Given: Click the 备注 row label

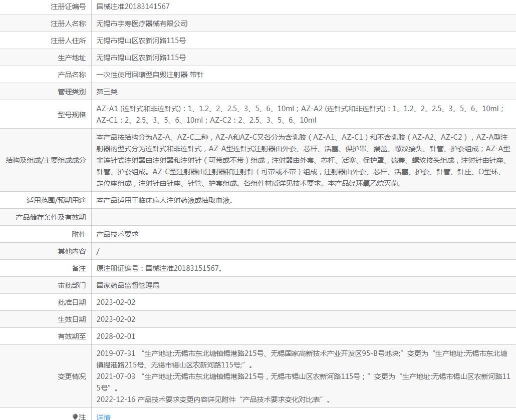Looking at the screenshot, I should [x=79, y=268].
